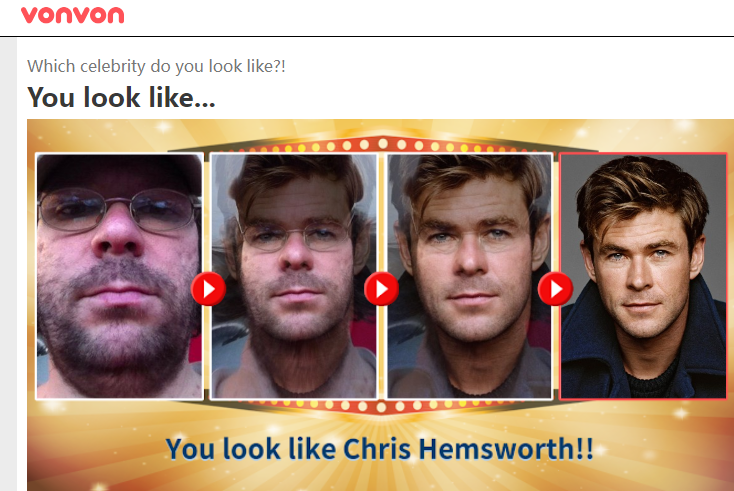Click the gray left sidebar strip

click(x=8, y=264)
